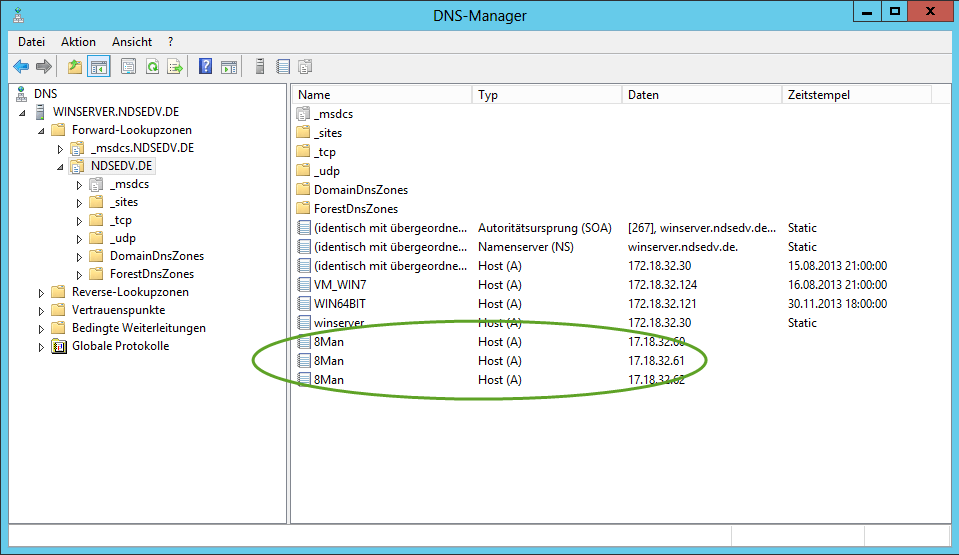Click the Properties toolbar icon
Image resolution: width=959 pixels, height=555 pixels.
coord(128,67)
